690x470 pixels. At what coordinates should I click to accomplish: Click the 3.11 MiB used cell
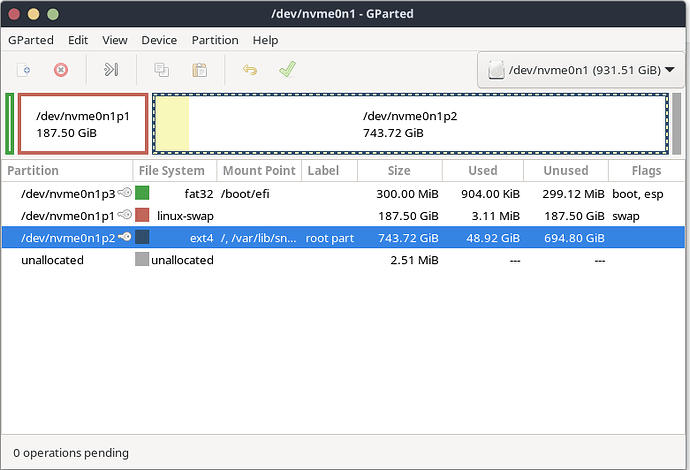click(495, 216)
